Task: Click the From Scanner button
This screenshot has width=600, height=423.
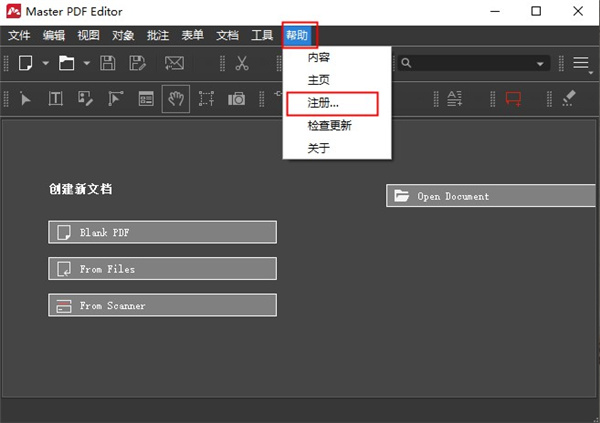Action: [x=163, y=305]
